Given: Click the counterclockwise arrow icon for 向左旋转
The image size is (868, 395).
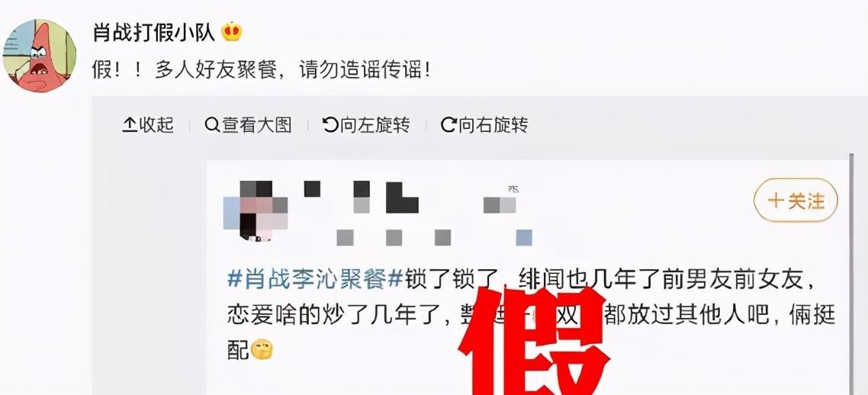Looking at the screenshot, I should click(330, 125).
